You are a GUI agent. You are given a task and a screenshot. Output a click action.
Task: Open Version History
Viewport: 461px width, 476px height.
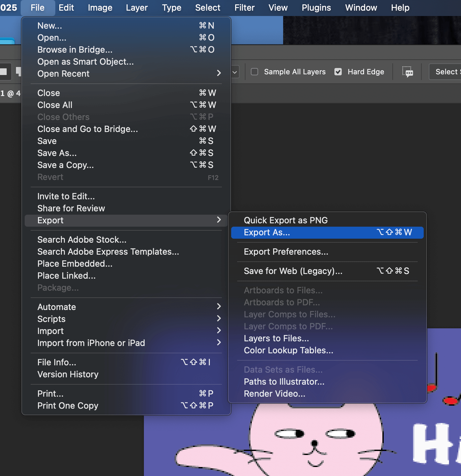(x=126, y=374)
